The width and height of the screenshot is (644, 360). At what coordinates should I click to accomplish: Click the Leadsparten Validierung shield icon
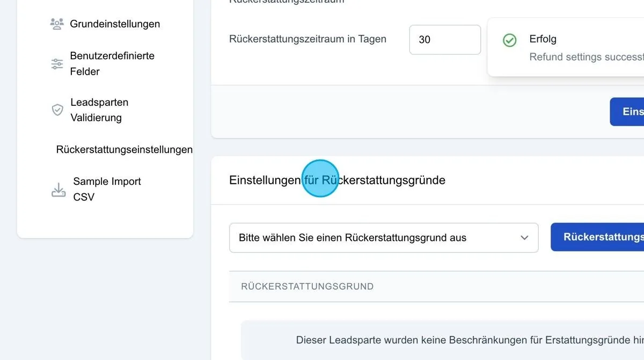click(57, 110)
